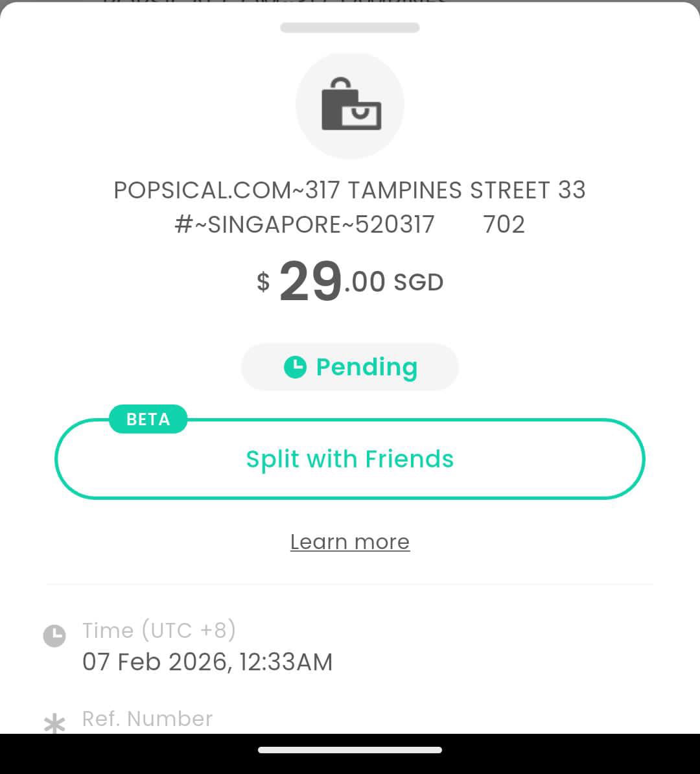Click the gray clock icon beside Time
The width and height of the screenshot is (700, 774).
[54, 635]
